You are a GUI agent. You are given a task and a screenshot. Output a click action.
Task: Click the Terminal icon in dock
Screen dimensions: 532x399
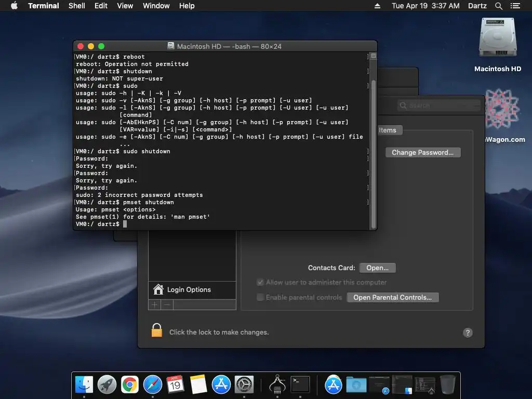[300, 385]
